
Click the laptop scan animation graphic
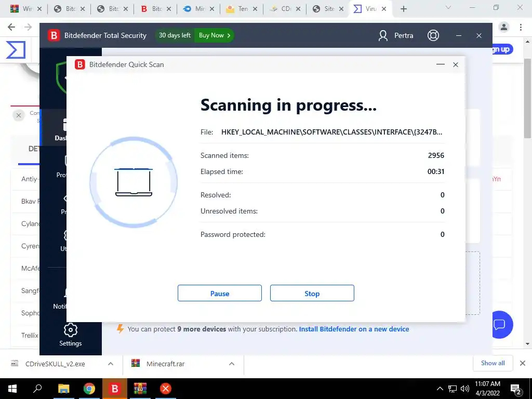pyautogui.click(x=134, y=182)
